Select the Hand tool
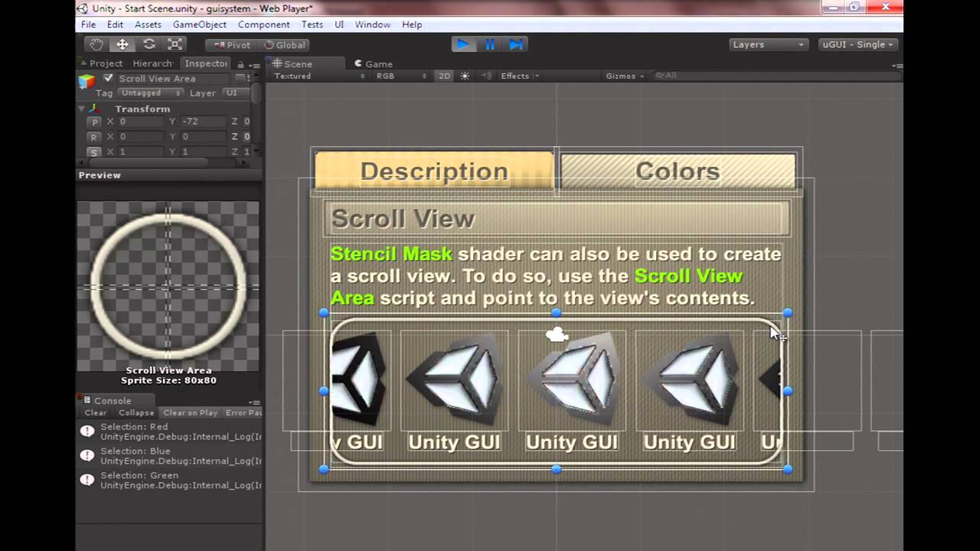This screenshot has width=980, height=551. coord(96,44)
